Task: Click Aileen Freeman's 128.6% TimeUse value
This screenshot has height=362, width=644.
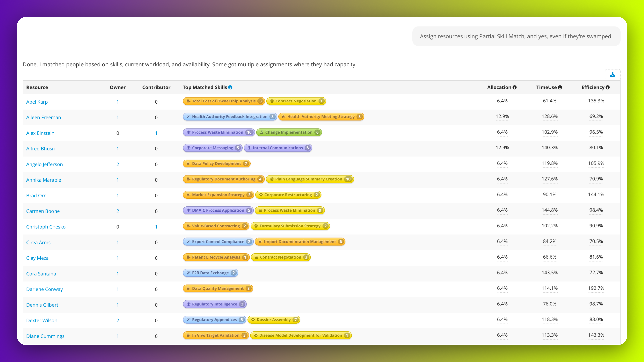Action: click(550, 116)
